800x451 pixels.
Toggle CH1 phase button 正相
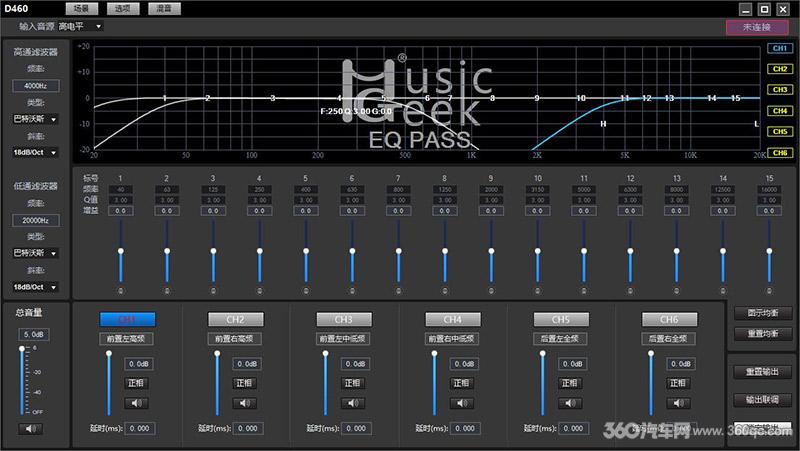point(137,383)
